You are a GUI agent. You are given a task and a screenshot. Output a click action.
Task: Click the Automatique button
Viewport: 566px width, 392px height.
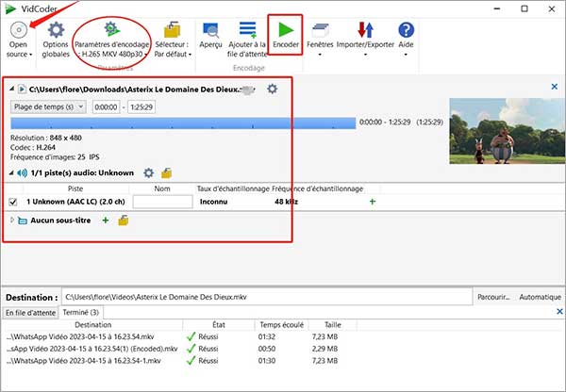[x=540, y=297]
